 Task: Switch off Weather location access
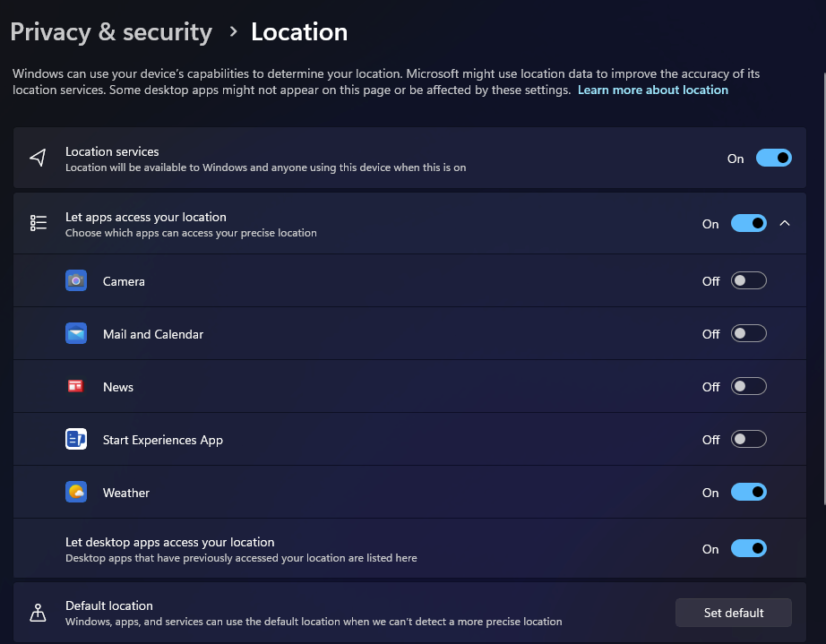tap(749, 492)
